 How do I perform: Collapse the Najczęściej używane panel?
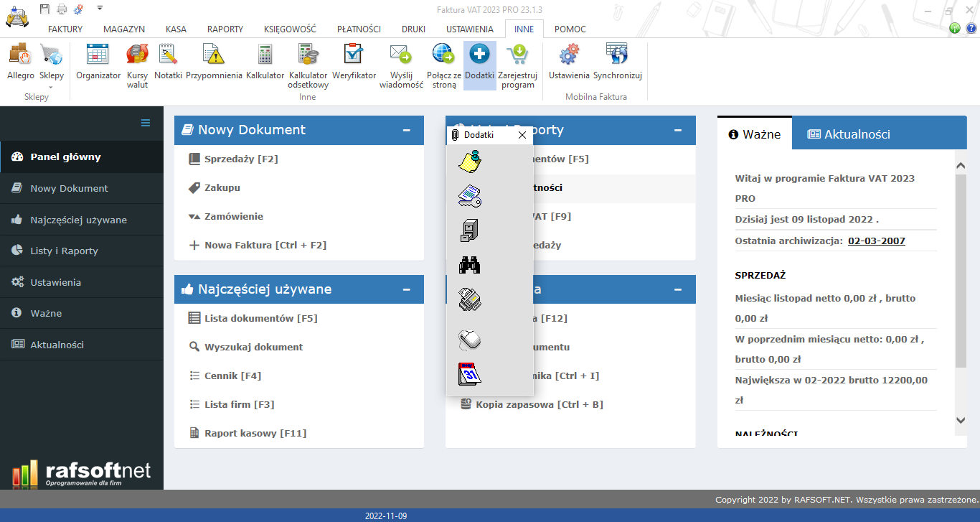407,289
